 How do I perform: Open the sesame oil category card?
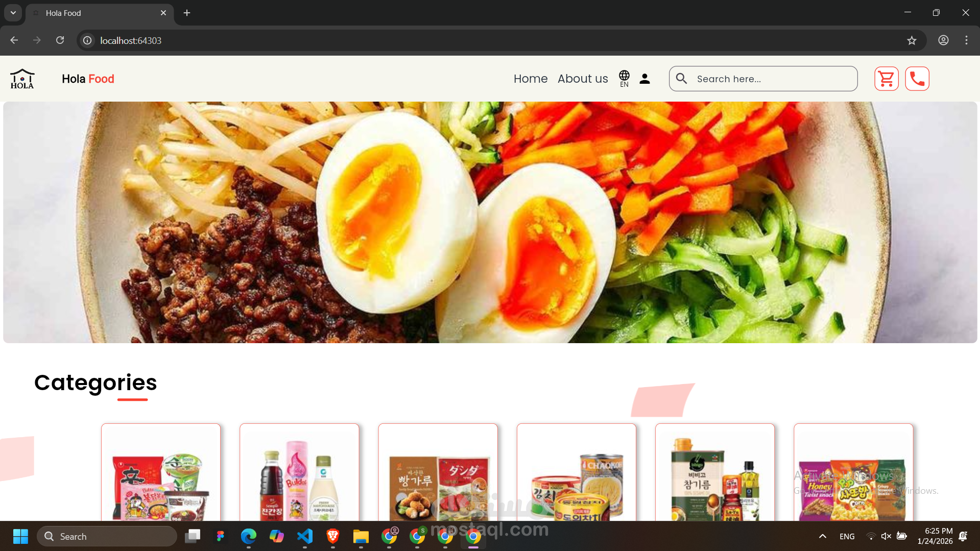715,472
